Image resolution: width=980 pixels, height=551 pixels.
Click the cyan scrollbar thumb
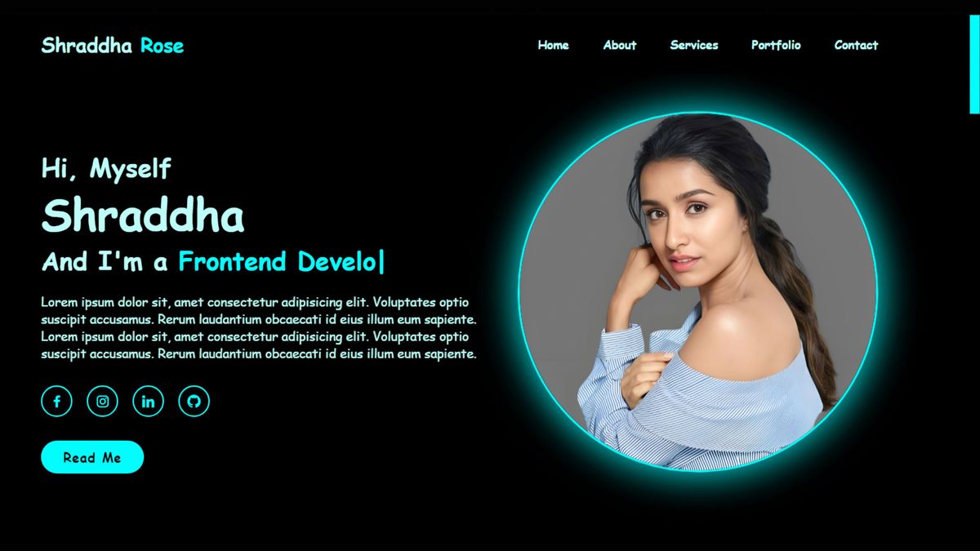pyautogui.click(x=974, y=64)
